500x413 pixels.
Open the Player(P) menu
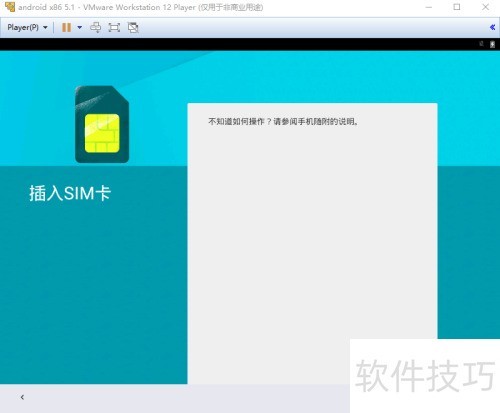pos(27,27)
